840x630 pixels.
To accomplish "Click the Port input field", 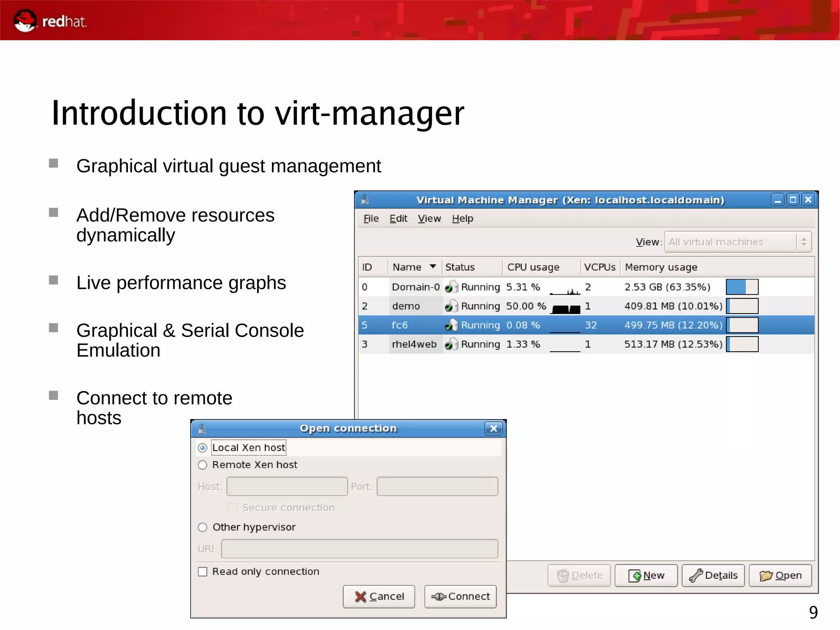I will [x=437, y=486].
